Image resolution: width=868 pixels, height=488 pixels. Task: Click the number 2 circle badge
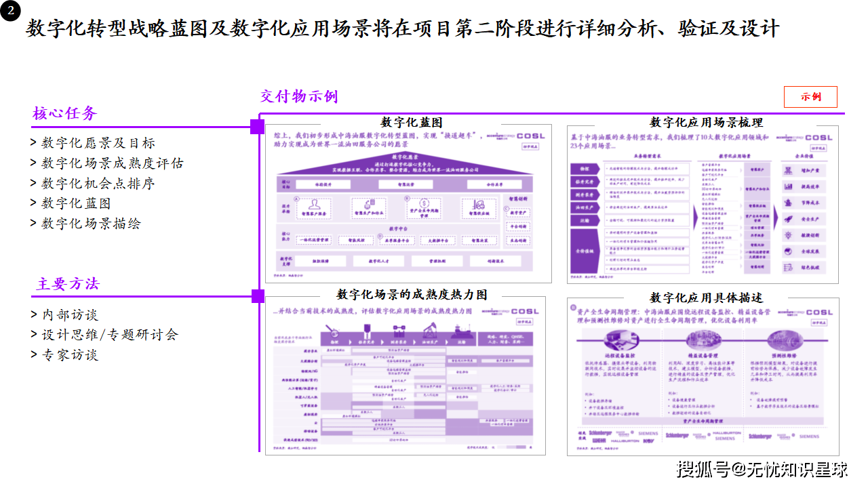point(10,12)
